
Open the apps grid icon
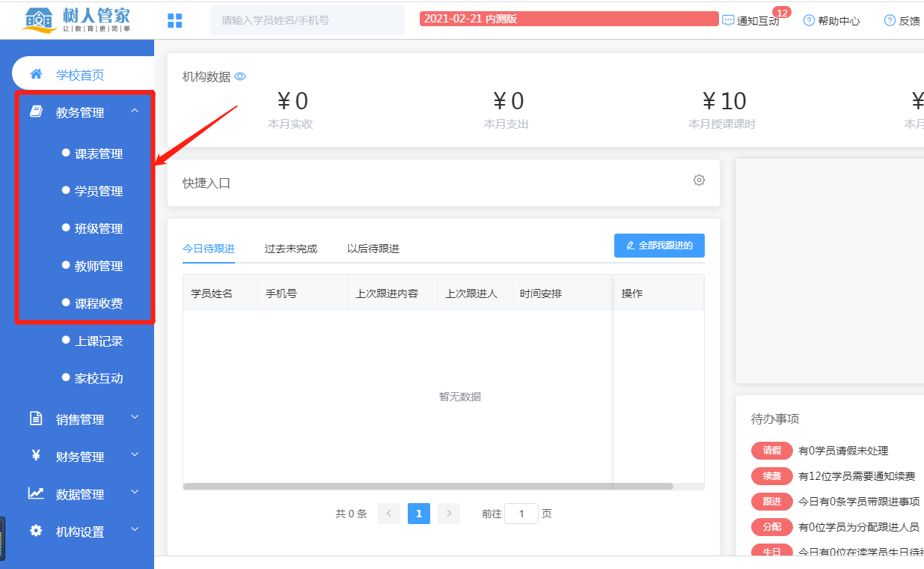pyautogui.click(x=175, y=21)
